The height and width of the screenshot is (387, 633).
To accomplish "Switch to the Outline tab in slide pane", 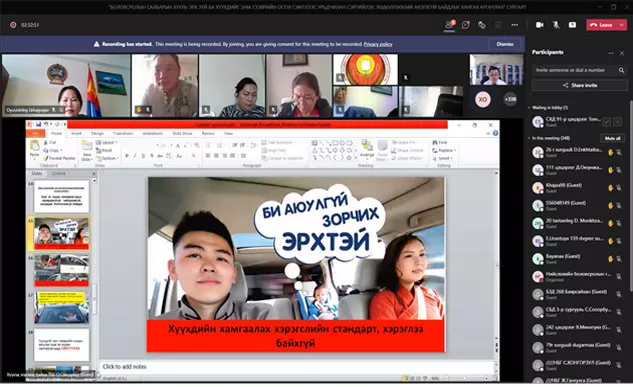I will [59, 174].
